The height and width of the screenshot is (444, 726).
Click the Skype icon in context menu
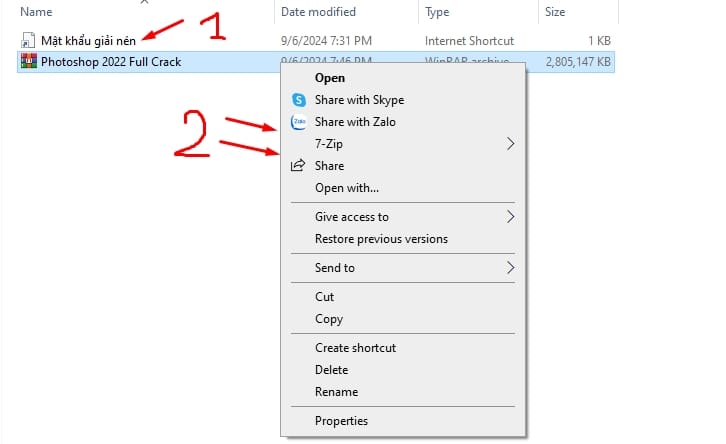299,100
